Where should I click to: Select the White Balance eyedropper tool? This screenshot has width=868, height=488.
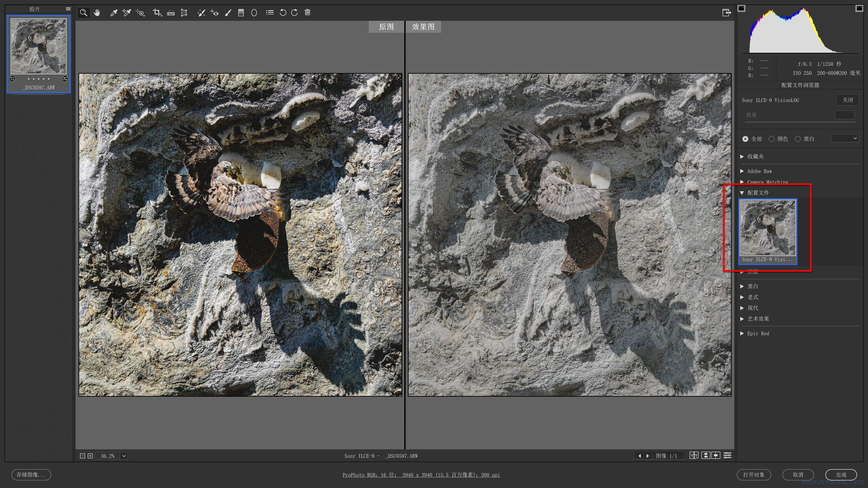pyautogui.click(x=114, y=13)
